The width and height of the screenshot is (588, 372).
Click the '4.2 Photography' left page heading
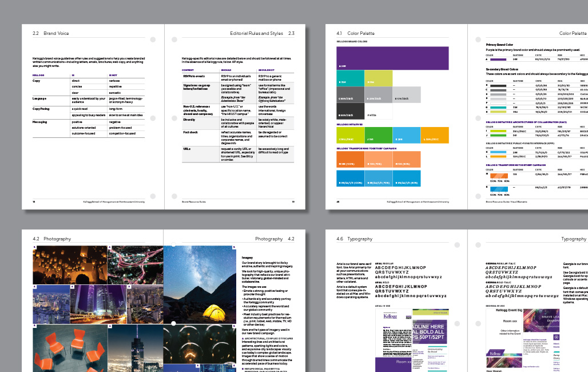(x=51, y=239)
